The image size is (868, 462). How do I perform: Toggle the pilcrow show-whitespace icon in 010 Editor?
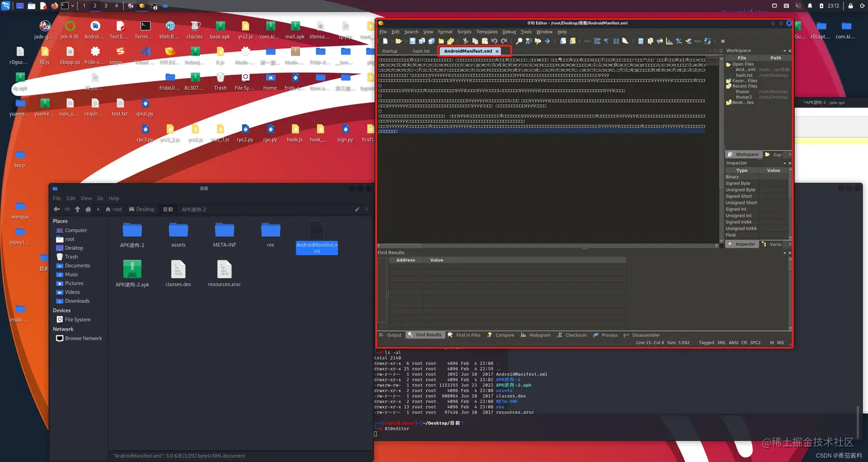click(x=606, y=41)
